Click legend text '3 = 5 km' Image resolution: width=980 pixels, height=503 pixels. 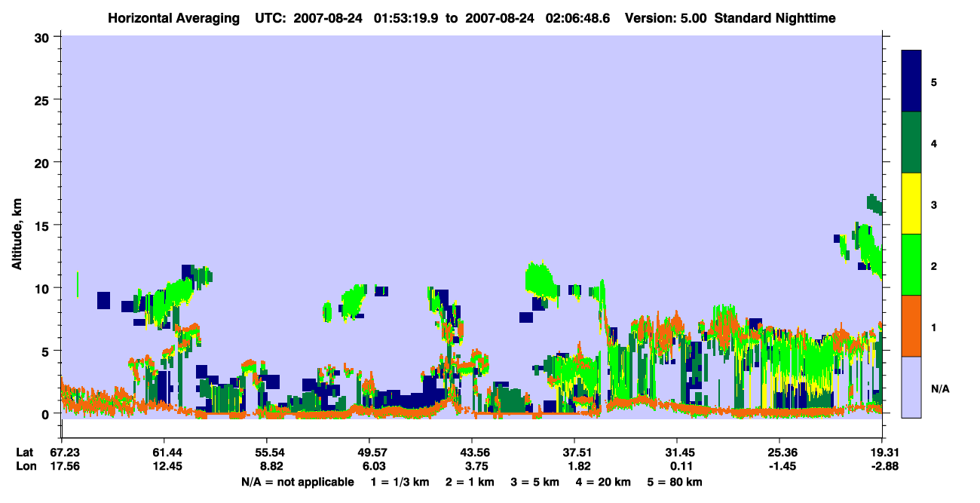[x=536, y=482]
